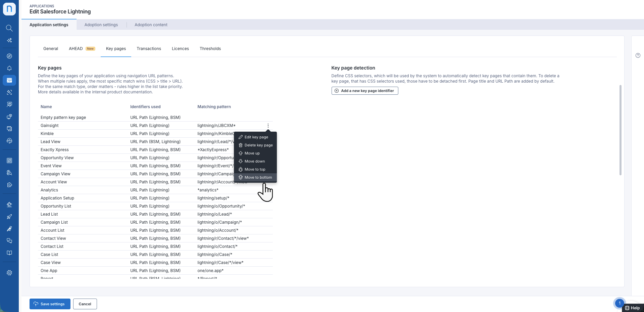Screen dimensions: 644x312
Task: Open the General tab
Action: click(x=51, y=49)
